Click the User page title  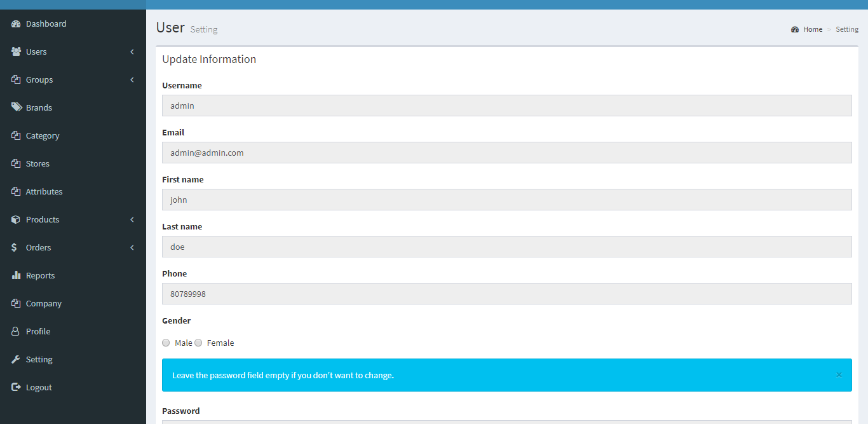[170, 27]
